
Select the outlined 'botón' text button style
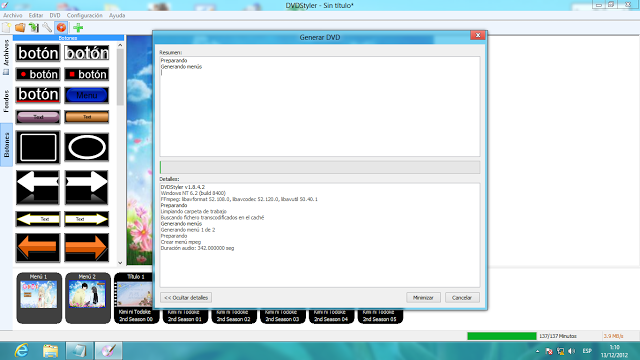point(87,53)
